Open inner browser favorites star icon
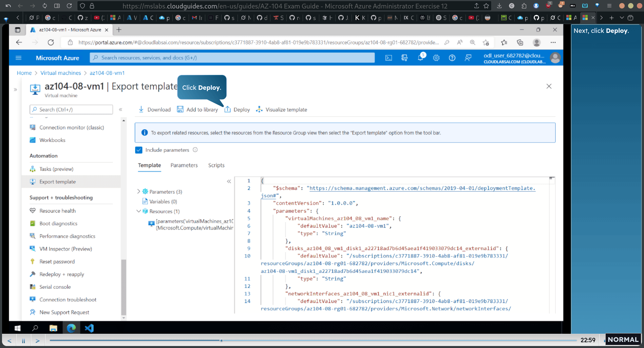Image resolution: width=644 pixels, height=348 pixels. pyautogui.click(x=504, y=42)
